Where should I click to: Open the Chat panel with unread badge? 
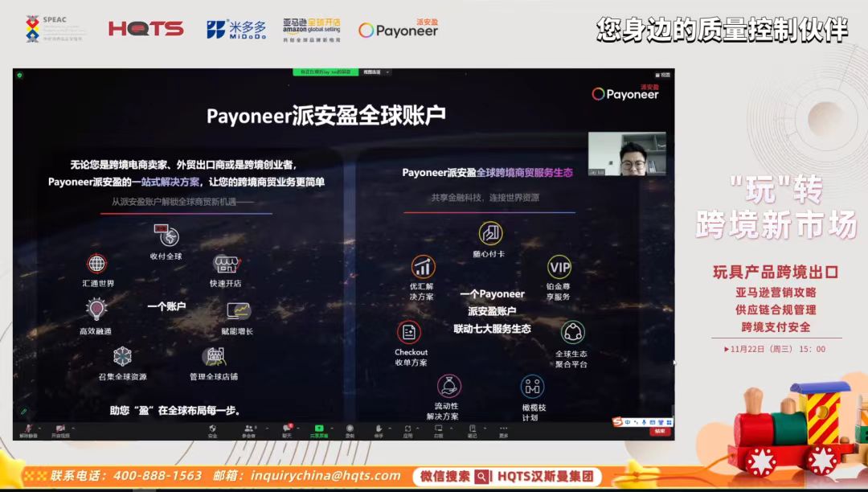coord(287,430)
